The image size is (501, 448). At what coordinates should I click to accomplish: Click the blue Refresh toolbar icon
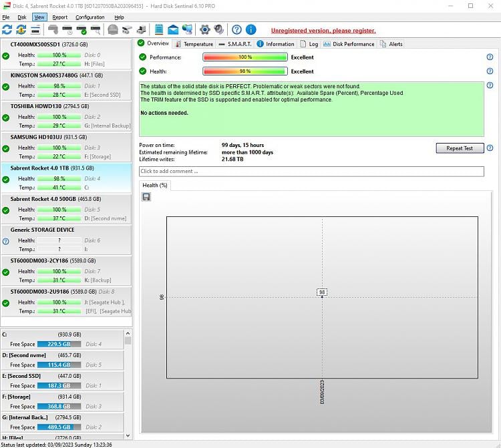[x=7, y=29]
